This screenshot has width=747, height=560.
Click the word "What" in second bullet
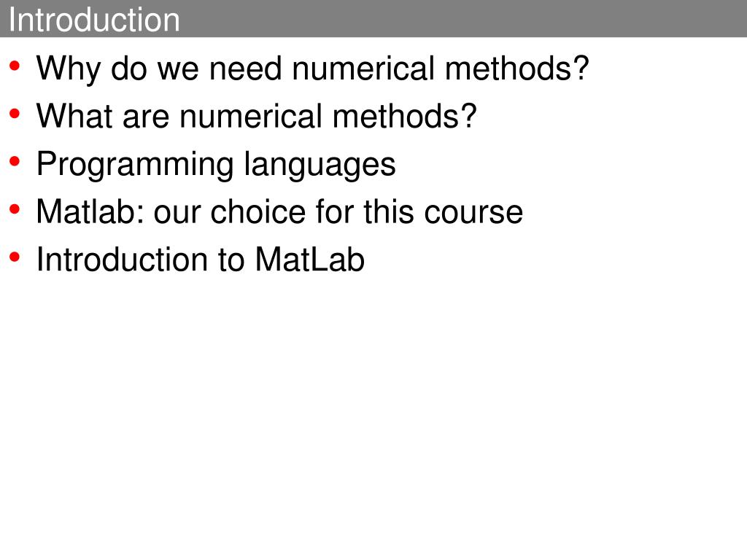click(74, 116)
